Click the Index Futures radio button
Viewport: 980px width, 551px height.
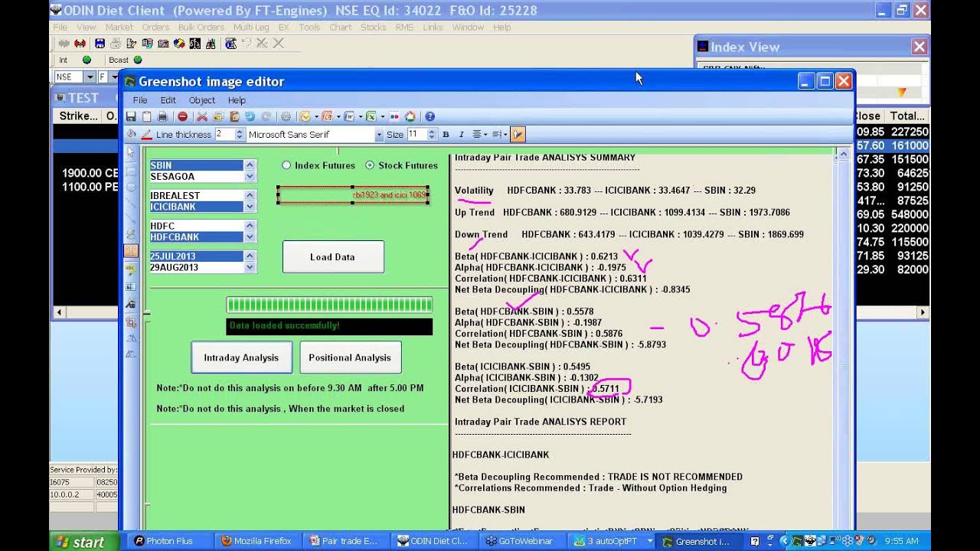286,165
